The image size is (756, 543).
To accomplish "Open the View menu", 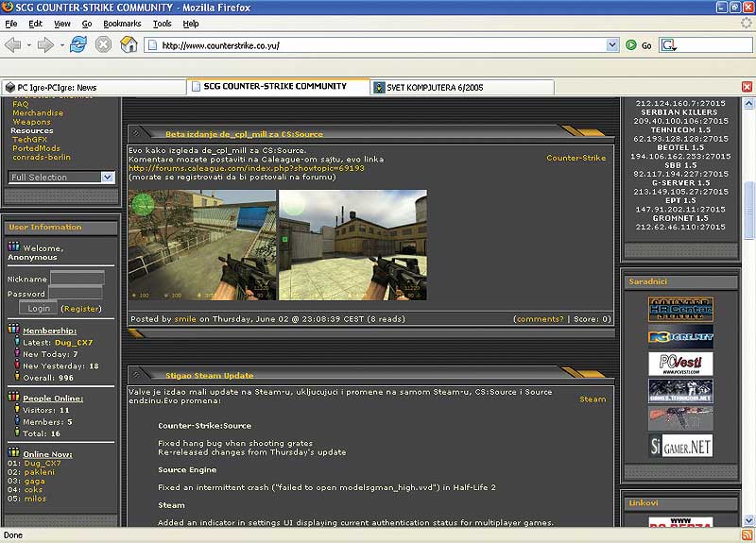I will [62, 24].
